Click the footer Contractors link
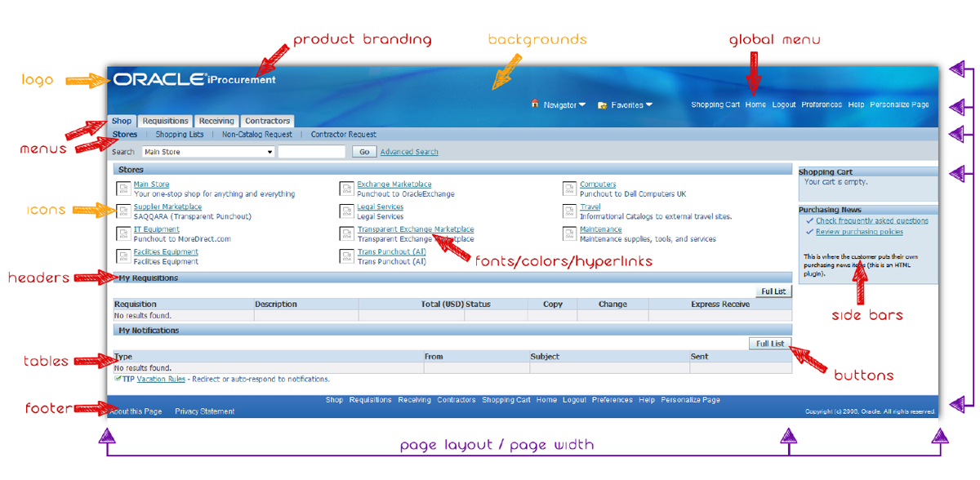980x480 pixels. click(457, 400)
